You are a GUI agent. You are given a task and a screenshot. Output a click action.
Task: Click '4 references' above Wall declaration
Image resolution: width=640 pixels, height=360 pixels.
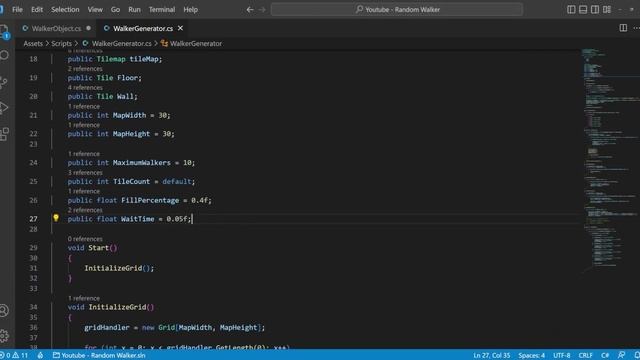coord(85,88)
